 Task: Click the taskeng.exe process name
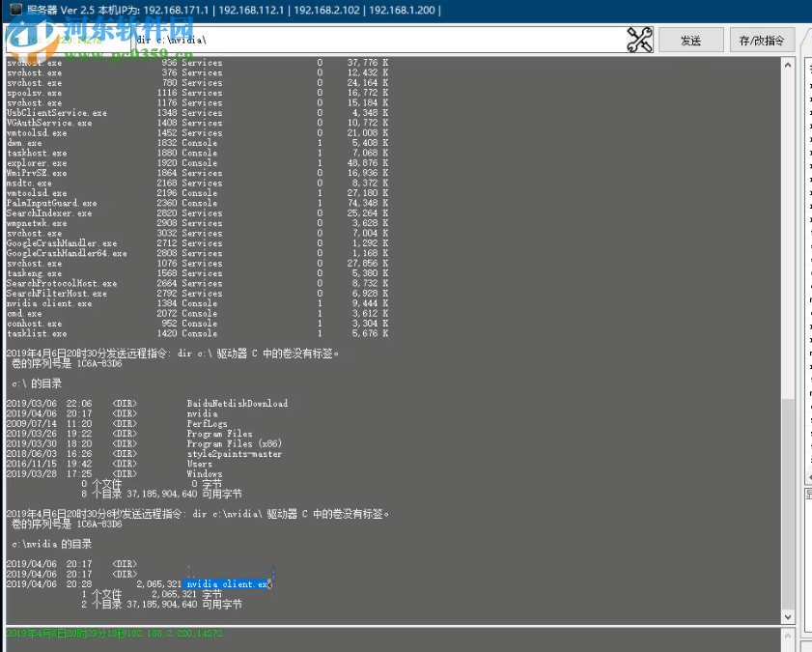[x=34, y=273]
